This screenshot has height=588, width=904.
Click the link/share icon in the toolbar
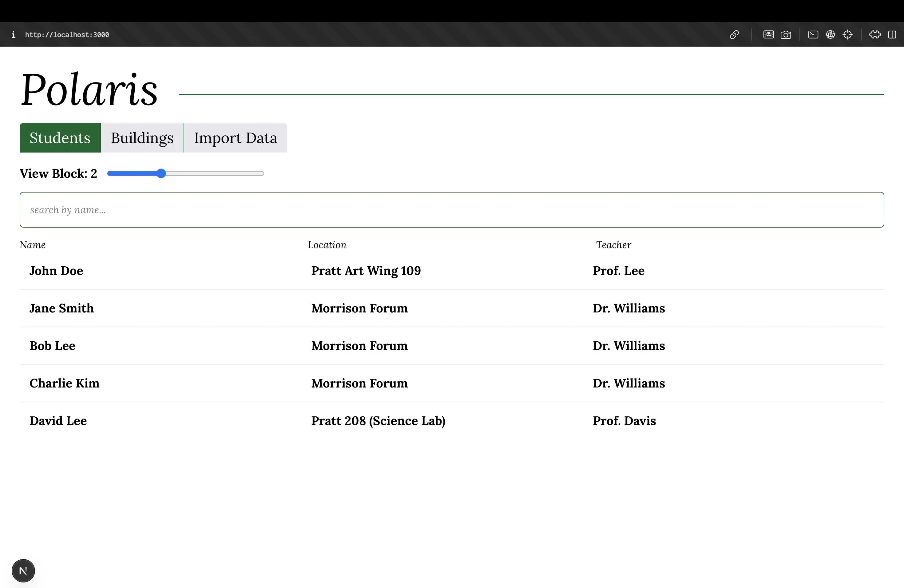[x=734, y=34]
